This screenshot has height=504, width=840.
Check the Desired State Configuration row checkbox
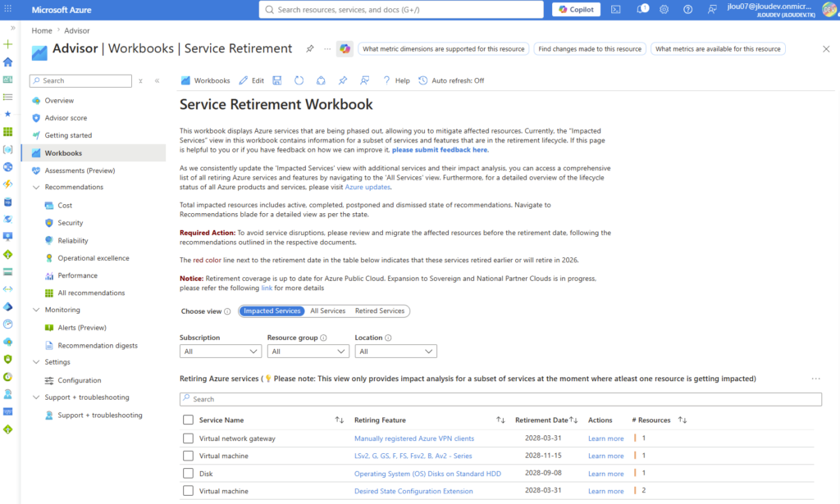click(x=188, y=491)
